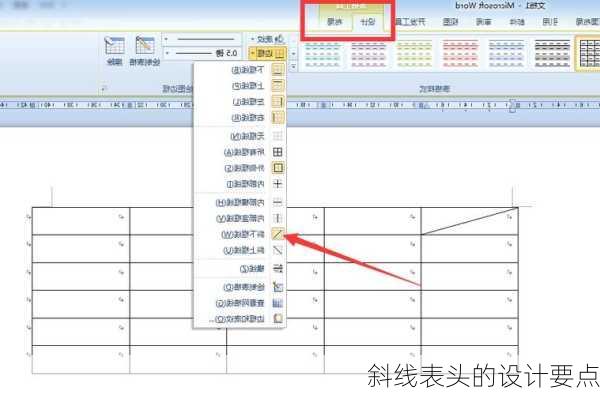Click the table cell containing the diagonal line
Screen dimensions: 600x395
(470, 221)
